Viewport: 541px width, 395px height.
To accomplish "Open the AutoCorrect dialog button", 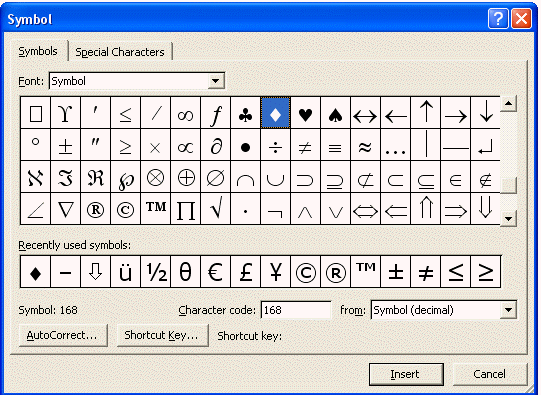I will (x=63, y=335).
